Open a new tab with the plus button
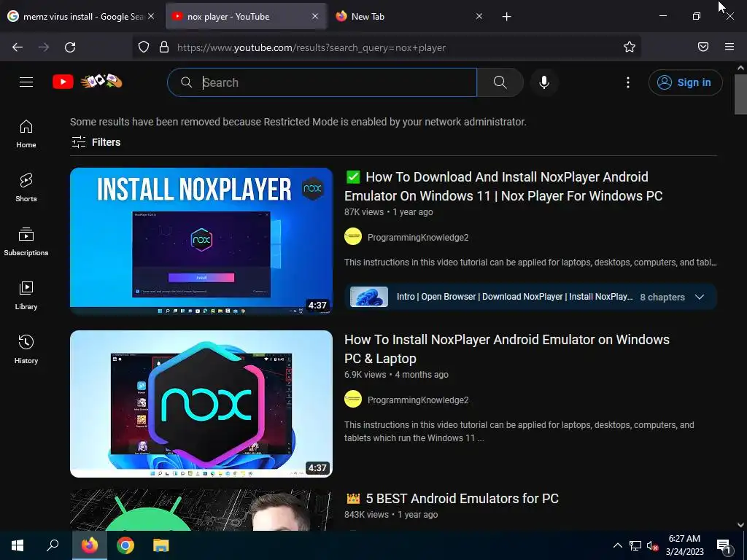Image resolution: width=747 pixels, height=560 pixels. pos(506,17)
